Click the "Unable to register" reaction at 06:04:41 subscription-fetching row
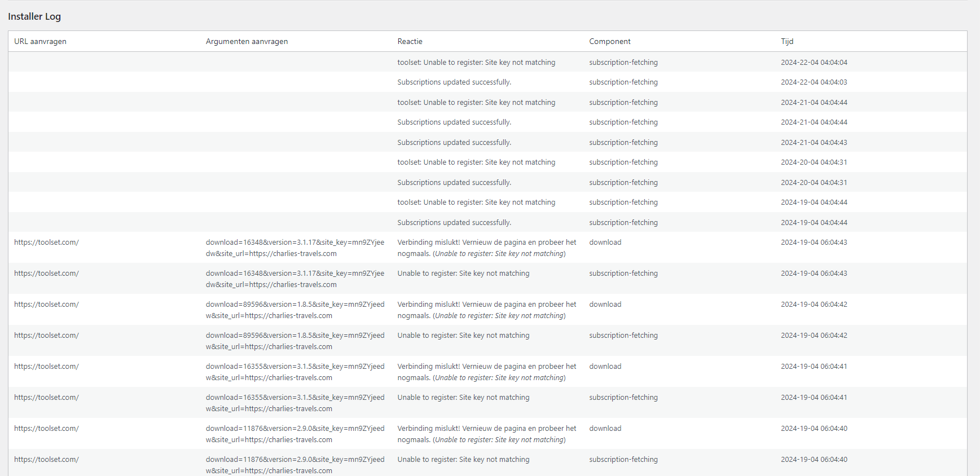 (x=463, y=398)
